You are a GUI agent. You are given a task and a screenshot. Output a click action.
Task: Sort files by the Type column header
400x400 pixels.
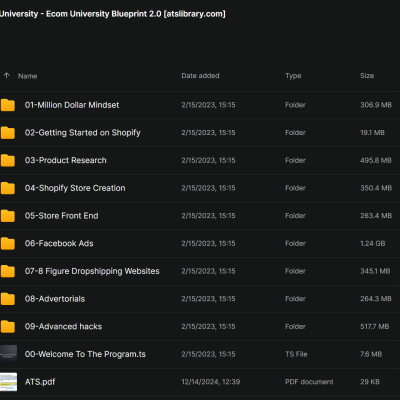(x=293, y=76)
